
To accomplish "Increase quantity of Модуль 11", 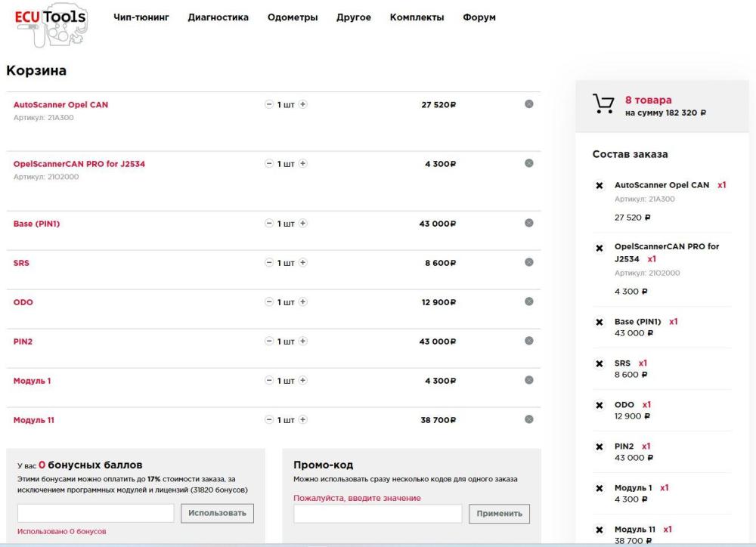I will click(303, 420).
